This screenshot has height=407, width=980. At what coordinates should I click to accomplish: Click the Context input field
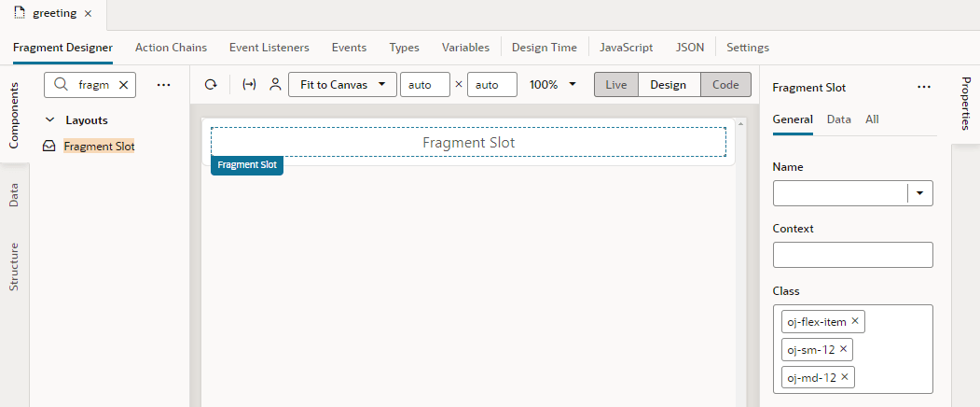852,255
